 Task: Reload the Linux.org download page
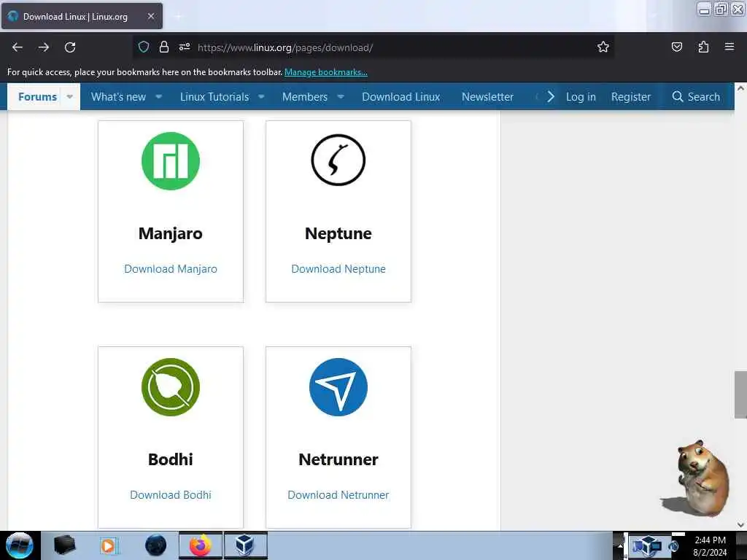point(70,47)
